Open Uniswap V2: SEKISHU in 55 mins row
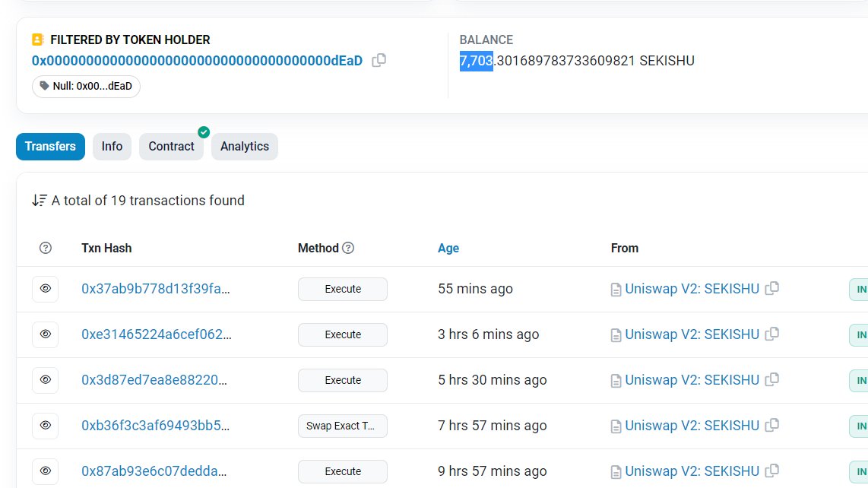 (692, 289)
